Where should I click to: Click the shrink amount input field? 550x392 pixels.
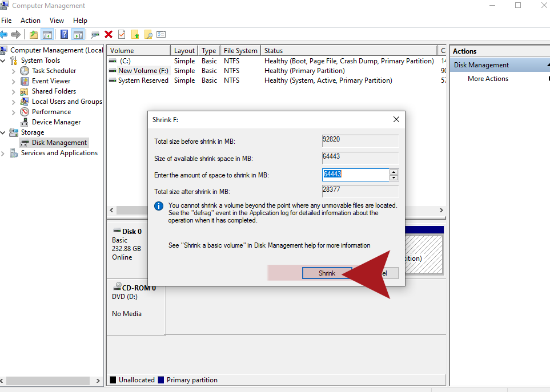355,175
